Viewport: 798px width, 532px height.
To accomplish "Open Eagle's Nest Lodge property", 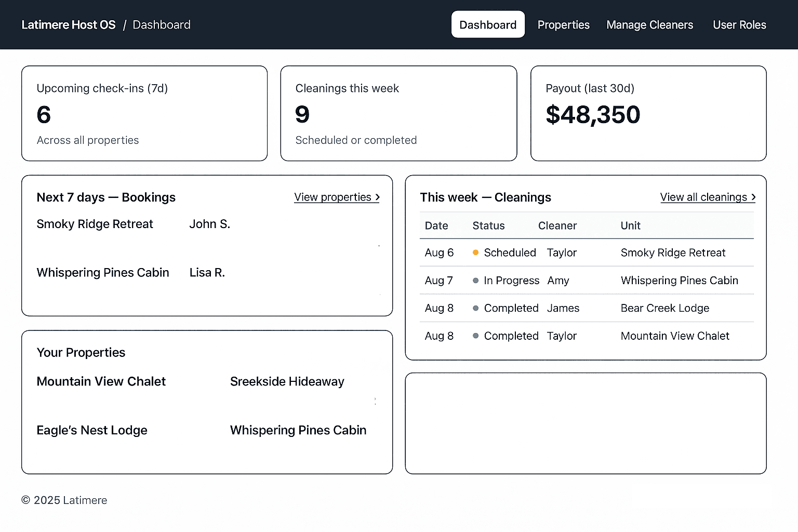I will click(x=92, y=430).
